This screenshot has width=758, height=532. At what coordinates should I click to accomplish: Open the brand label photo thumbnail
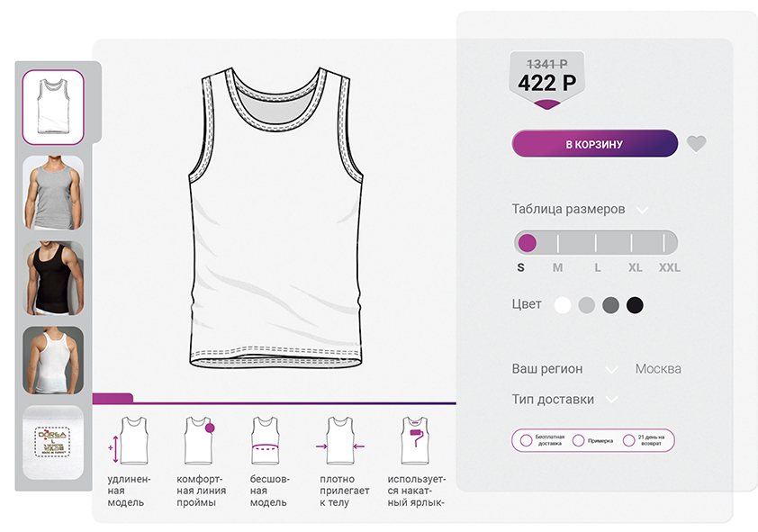coord(53,441)
